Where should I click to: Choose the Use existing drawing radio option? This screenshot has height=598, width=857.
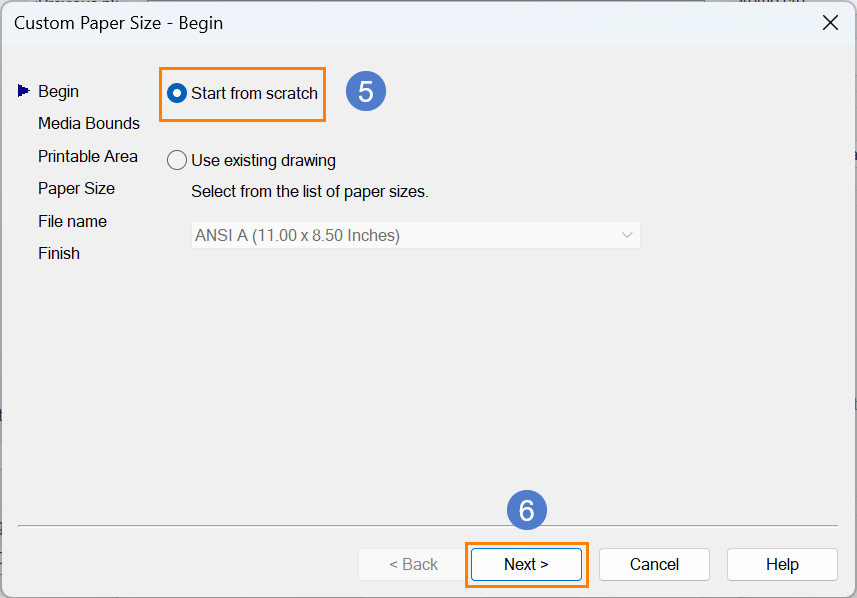click(x=177, y=160)
